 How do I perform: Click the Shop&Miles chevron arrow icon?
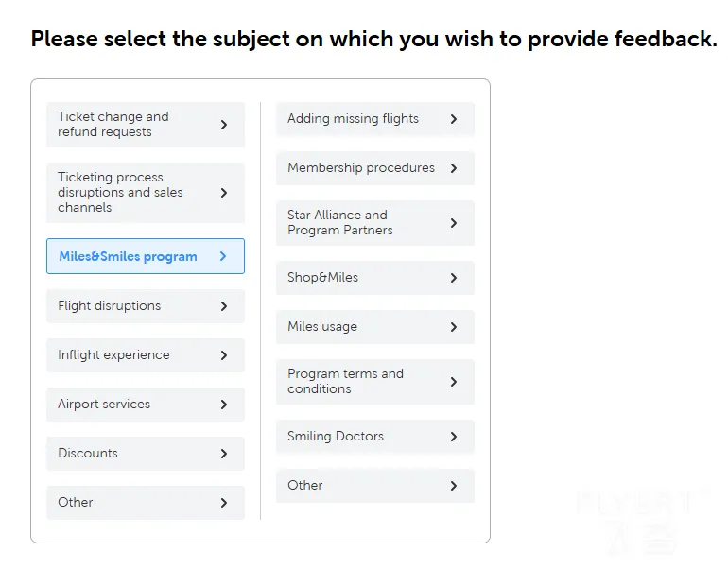[454, 278]
